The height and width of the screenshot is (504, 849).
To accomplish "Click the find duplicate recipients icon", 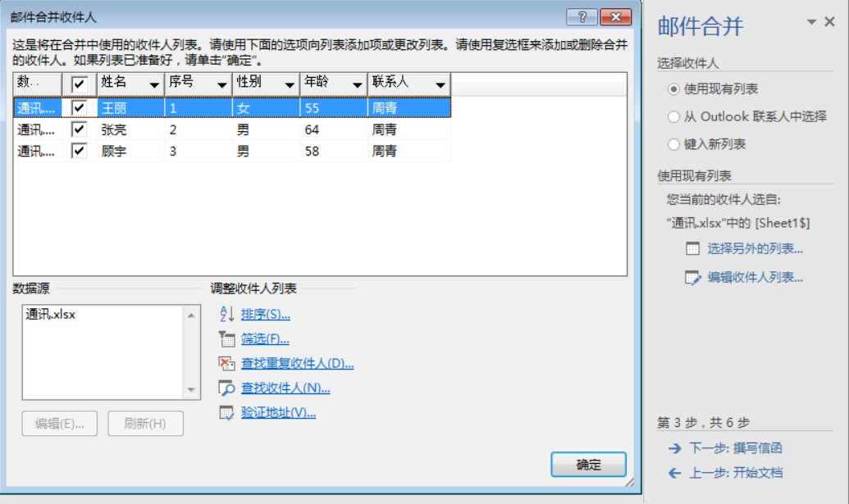I will coord(226,364).
